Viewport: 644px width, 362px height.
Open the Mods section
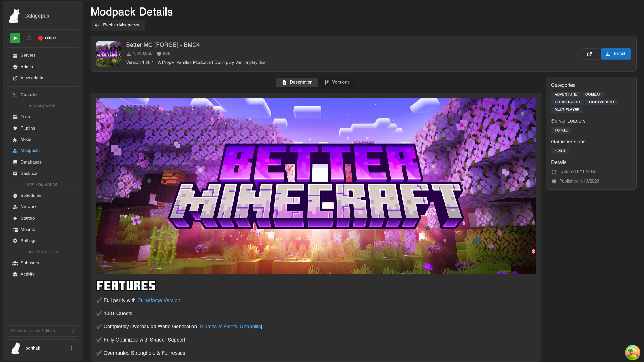click(26, 139)
